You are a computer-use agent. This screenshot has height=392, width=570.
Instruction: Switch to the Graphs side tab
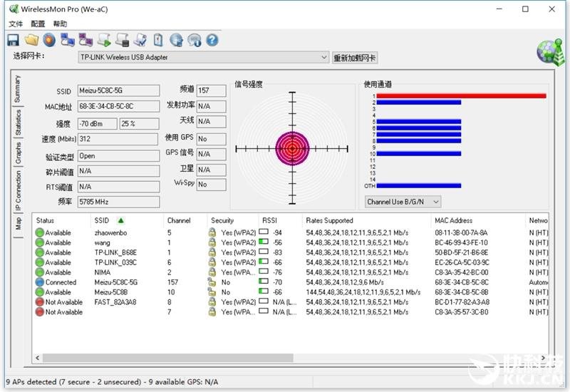point(19,153)
